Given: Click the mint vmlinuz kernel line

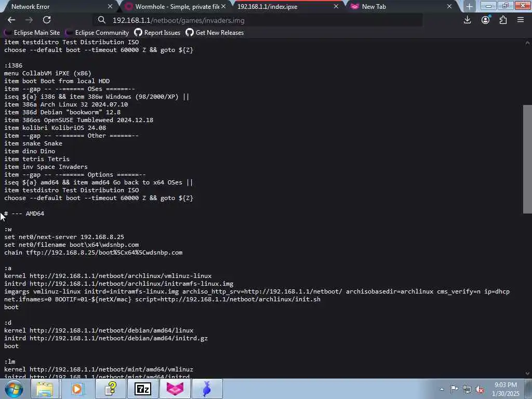Looking at the screenshot, I should tap(99, 369).
